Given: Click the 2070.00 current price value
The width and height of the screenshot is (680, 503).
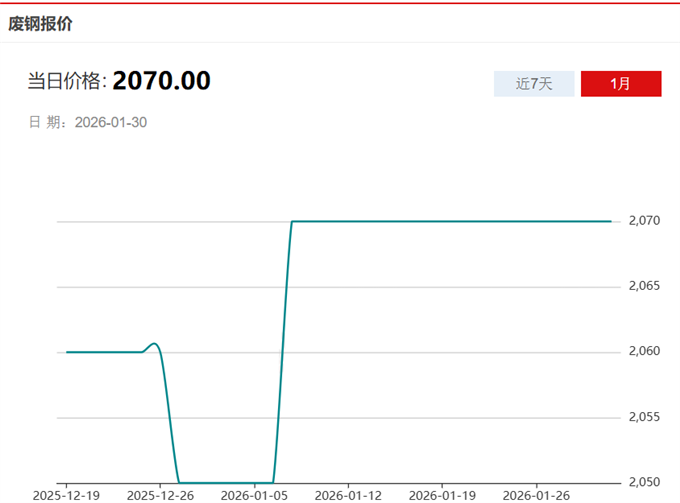Looking at the screenshot, I should (161, 80).
